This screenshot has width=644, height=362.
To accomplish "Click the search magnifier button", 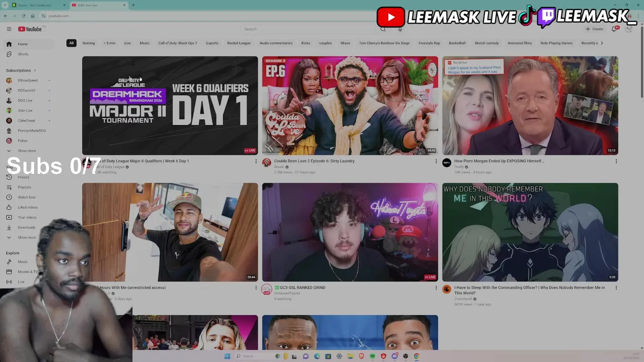I will (383, 29).
